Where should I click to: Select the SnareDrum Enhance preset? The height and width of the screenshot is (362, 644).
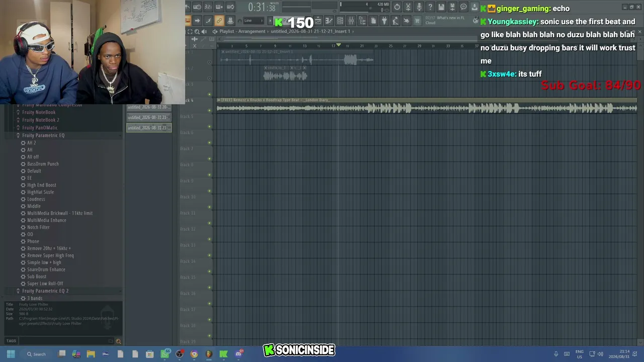(x=46, y=269)
